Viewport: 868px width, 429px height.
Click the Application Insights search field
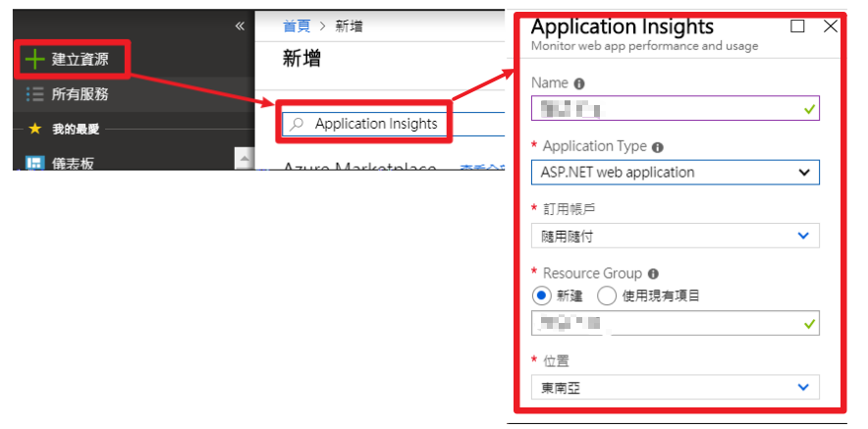tap(394, 124)
